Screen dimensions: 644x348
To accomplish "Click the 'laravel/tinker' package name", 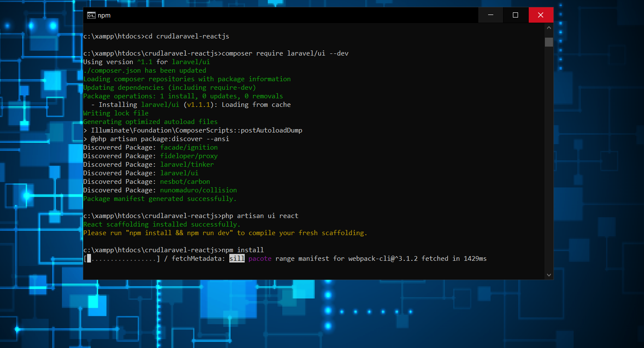I will pos(187,165).
